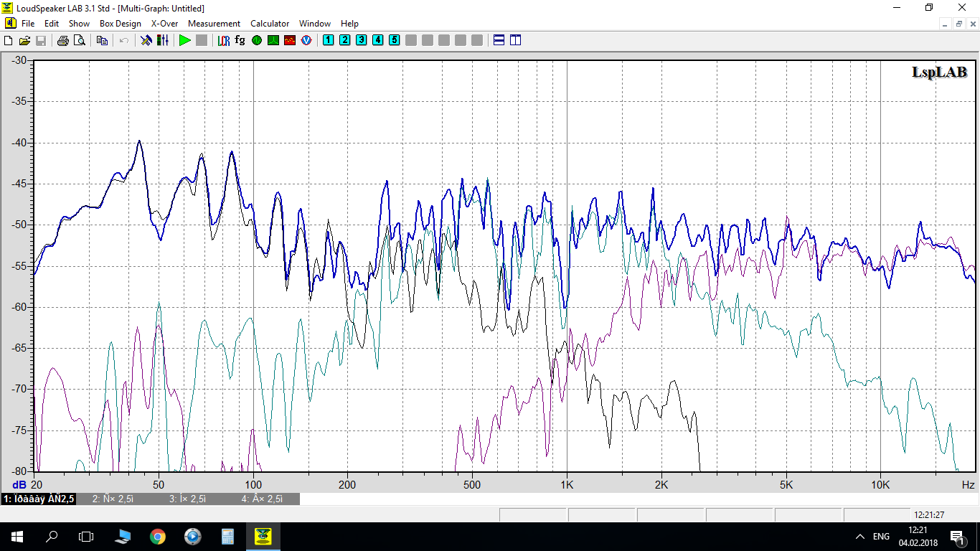Open Google Chrome from the taskbar
Screen dimensions: 980x551
pos(157,536)
